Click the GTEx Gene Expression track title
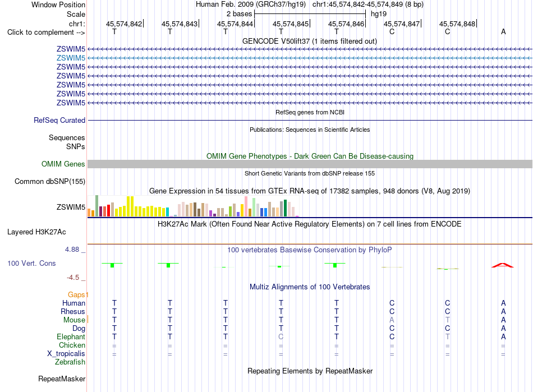Screen dimensions: 533x392 tap(310, 191)
